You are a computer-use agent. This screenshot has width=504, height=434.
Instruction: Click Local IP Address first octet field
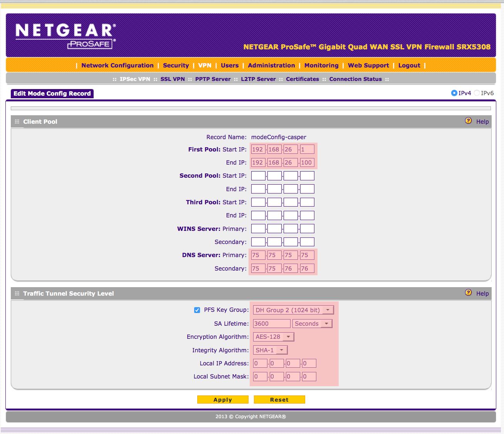coord(260,363)
